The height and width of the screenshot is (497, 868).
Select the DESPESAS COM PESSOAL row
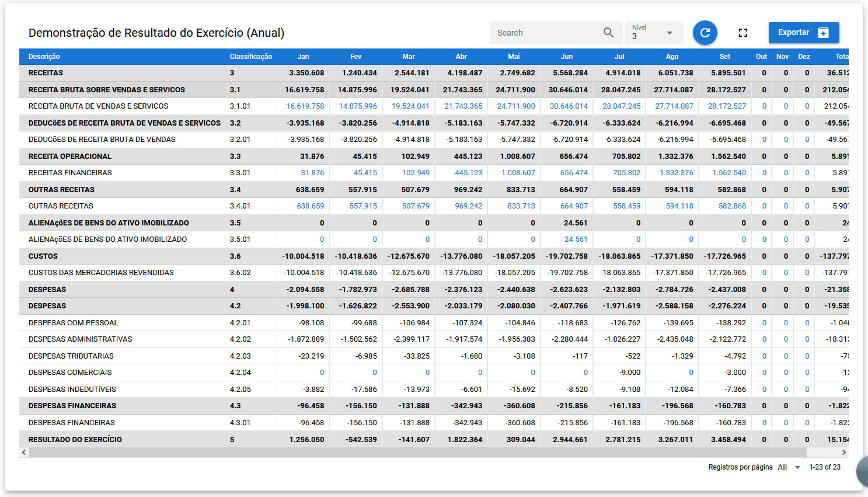[x=74, y=323]
